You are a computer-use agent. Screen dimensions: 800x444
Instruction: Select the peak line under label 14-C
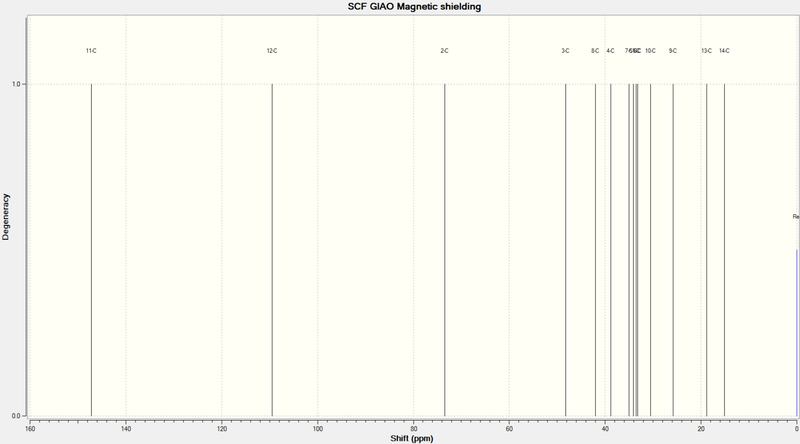[724, 250]
